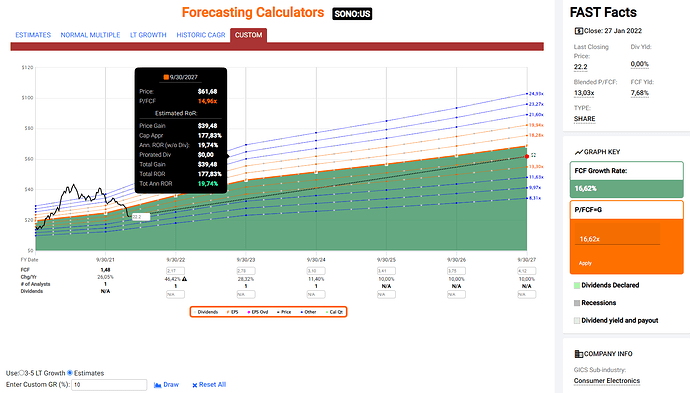Open the ESTIMATES tab
690x393 pixels.
33,35
